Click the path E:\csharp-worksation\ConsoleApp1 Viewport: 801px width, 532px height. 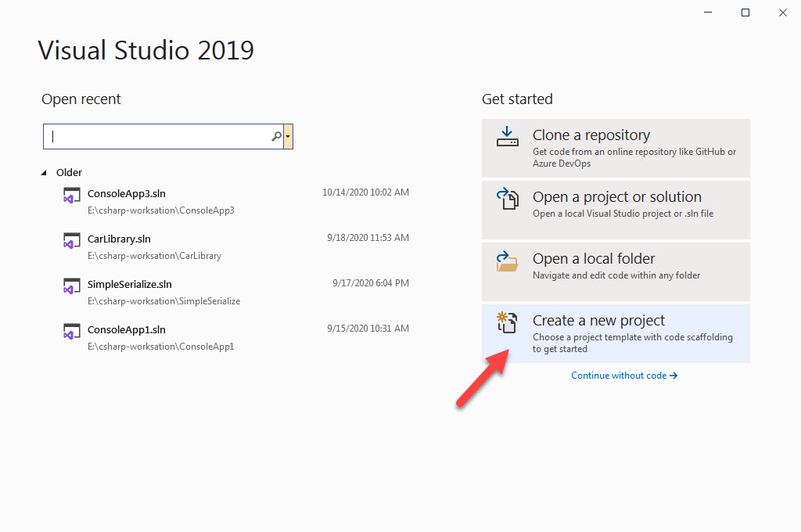point(160,347)
